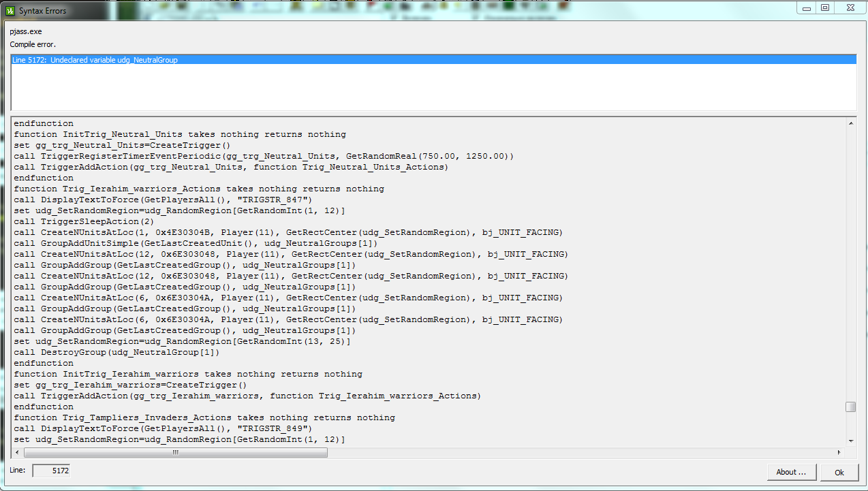Click line 'set gg_trg_Neutral_Units=CreateTrigger()'

click(x=123, y=145)
